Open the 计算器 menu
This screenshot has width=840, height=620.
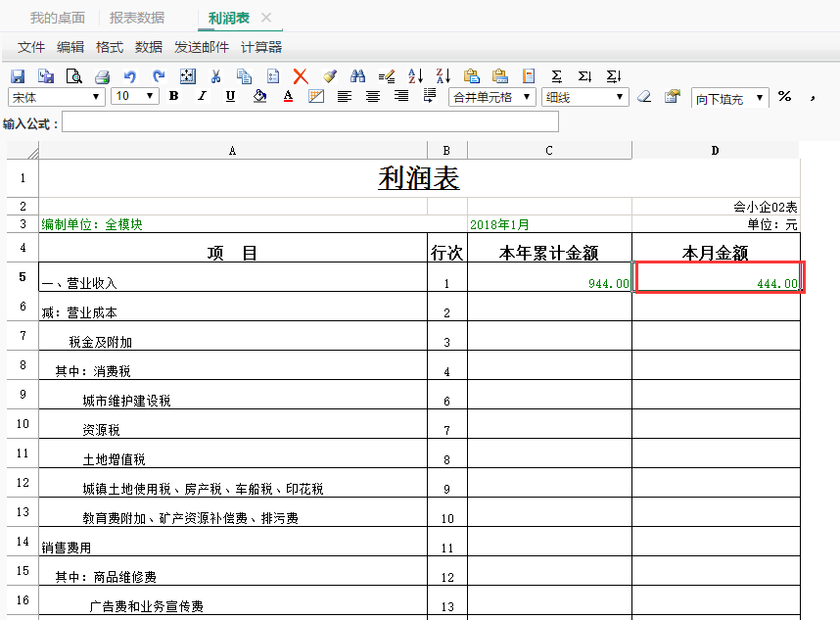click(260, 47)
